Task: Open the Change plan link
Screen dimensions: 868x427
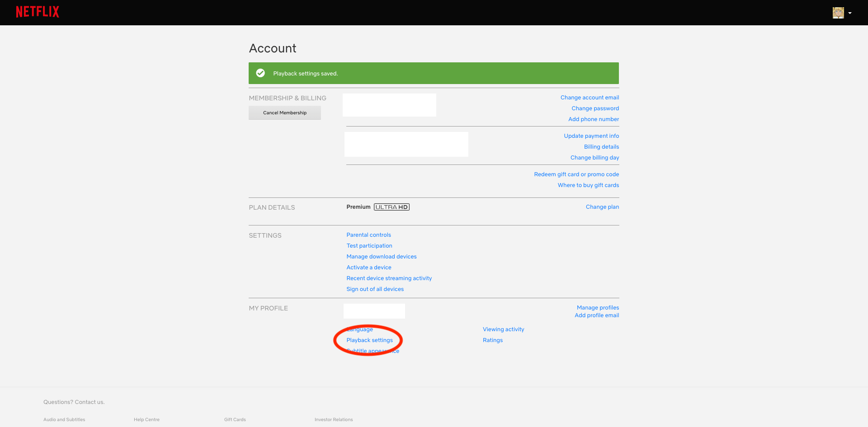Action: click(602, 207)
